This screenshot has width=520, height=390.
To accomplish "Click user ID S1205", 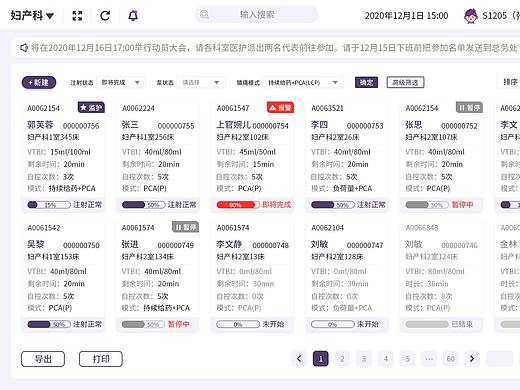I will (x=494, y=16).
